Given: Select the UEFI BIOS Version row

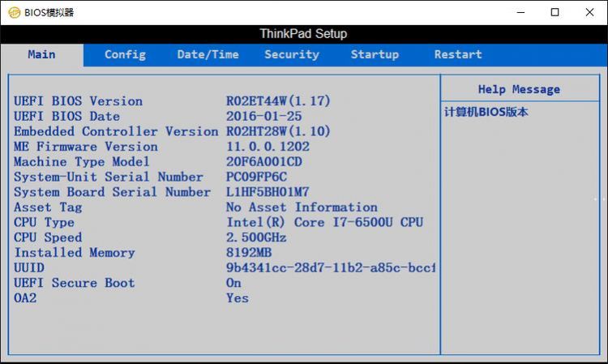Looking at the screenshot, I should 78,101.
